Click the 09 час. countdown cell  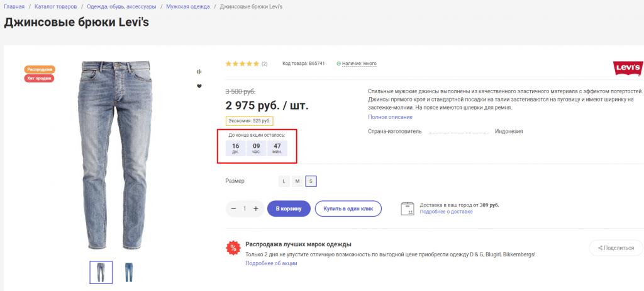pos(257,148)
